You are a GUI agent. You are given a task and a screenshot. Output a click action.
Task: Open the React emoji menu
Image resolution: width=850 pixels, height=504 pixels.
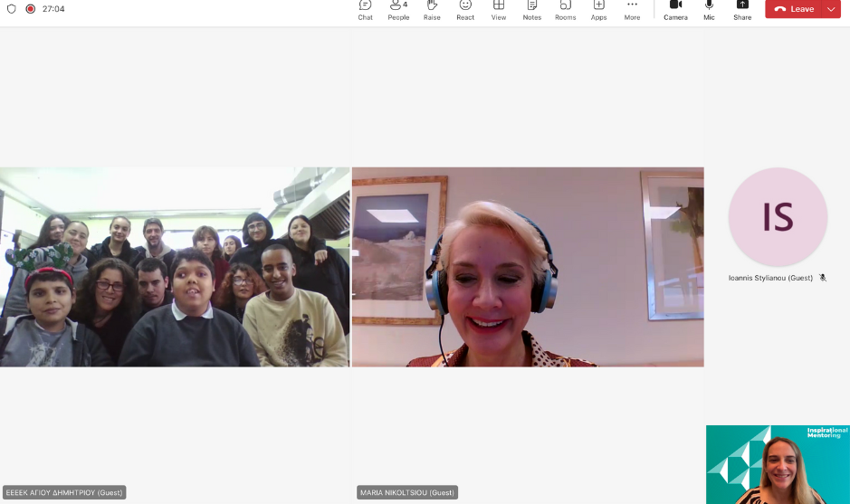[x=465, y=10]
